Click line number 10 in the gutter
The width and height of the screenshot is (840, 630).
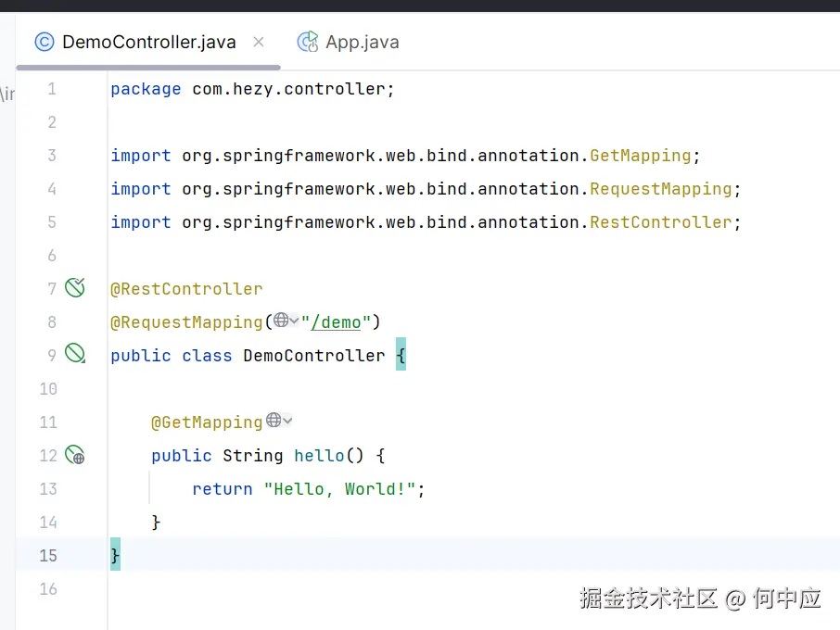(48, 389)
